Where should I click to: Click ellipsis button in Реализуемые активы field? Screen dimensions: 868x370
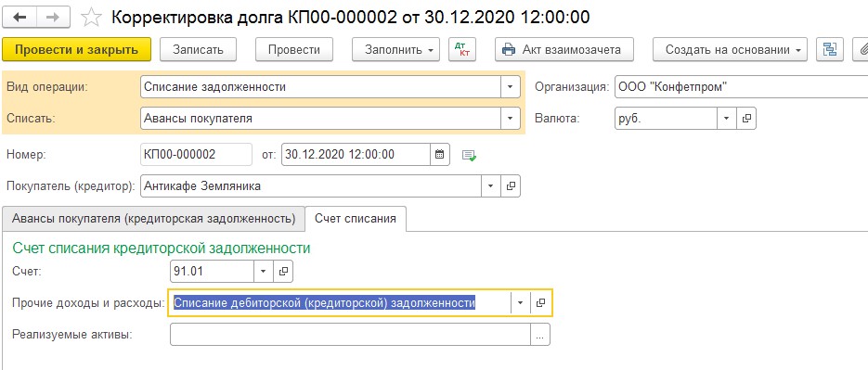(539, 335)
